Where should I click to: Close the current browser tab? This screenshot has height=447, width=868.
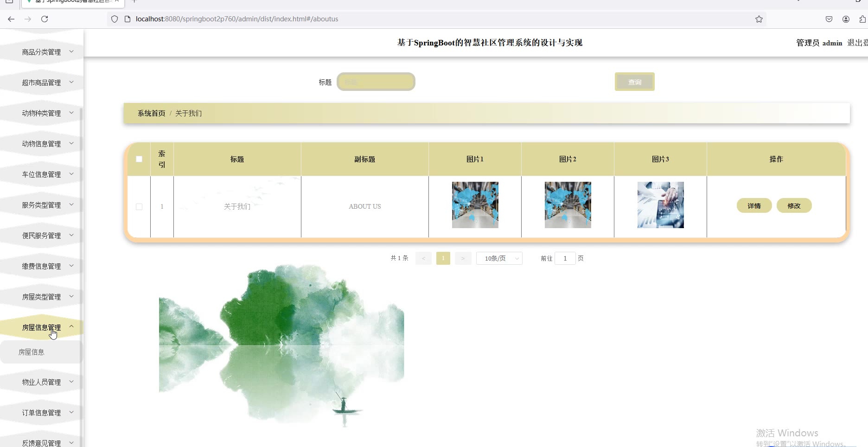pos(117,1)
